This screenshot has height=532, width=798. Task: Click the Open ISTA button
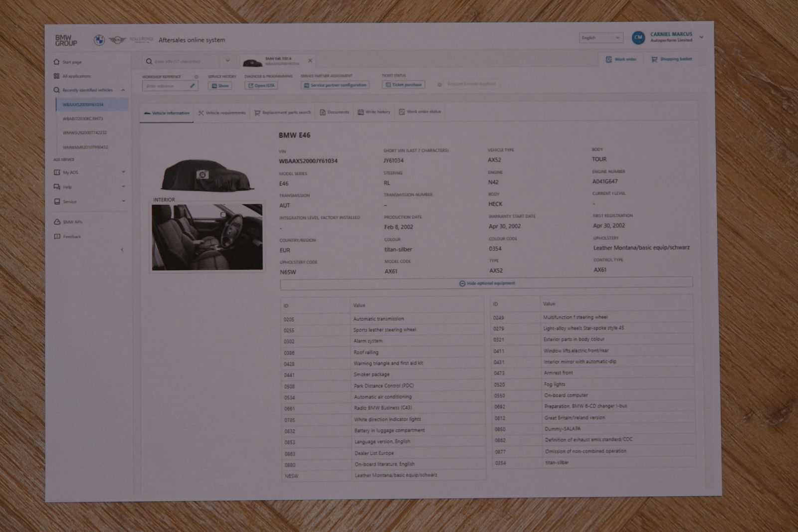(261, 86)
